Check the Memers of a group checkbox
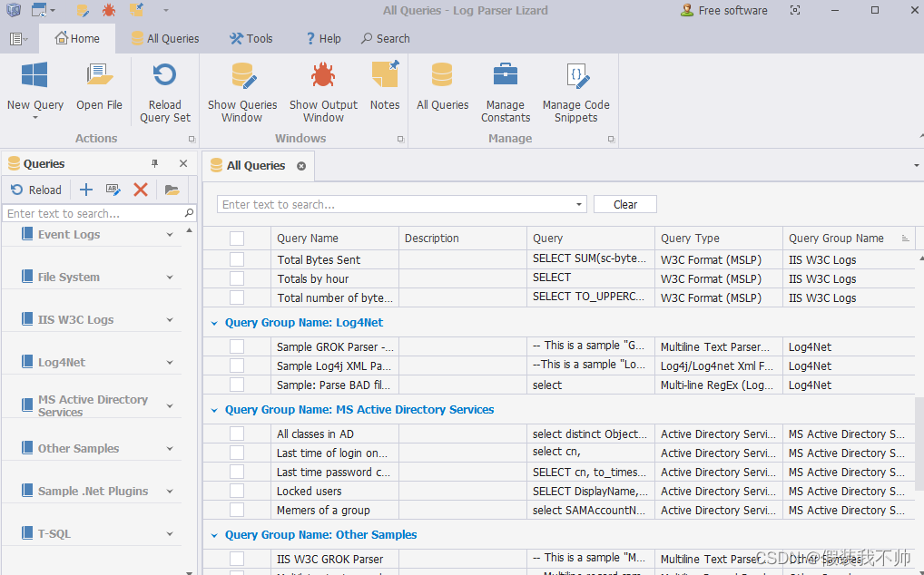Viewport: 924px width, 575px height. (237, 510)
